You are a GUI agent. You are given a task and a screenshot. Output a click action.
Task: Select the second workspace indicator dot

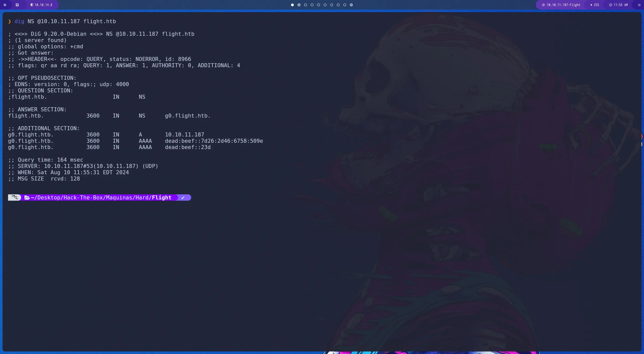click(299, 5)
